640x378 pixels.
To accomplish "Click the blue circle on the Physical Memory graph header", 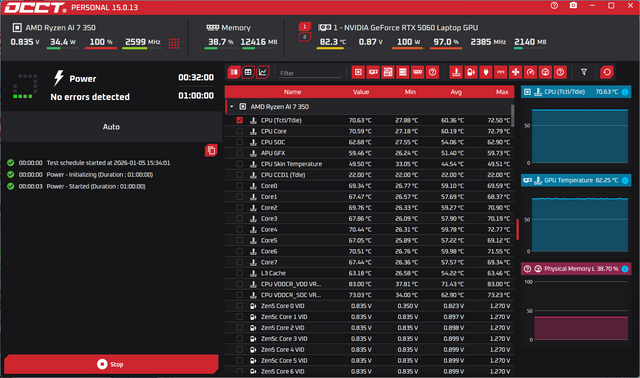I will tap(625, 269).
